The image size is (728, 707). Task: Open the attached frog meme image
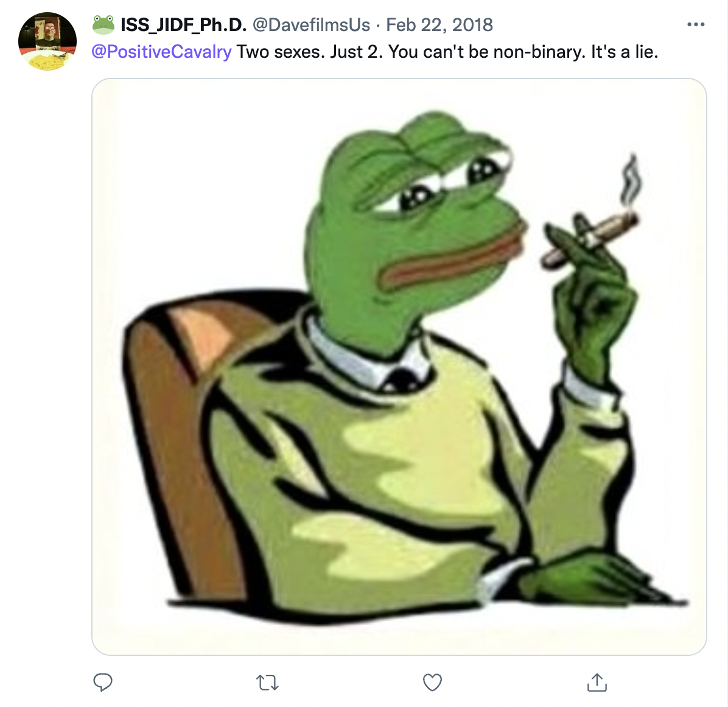(x=399, y=367)
